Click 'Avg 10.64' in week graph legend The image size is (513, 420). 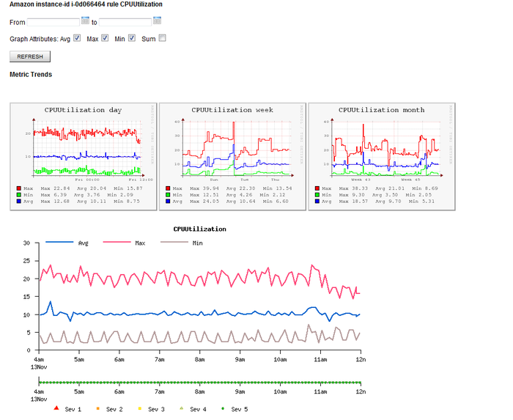click(x=241, y=201)
